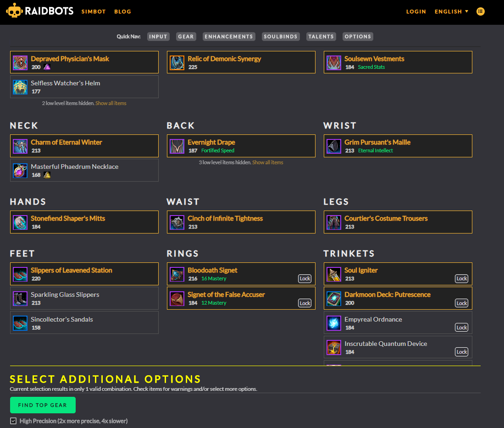Click Courtier's Costume Trousers name
Image resolution: width=504 pixels, height=428 pixels.
click(x=386, y=218)
